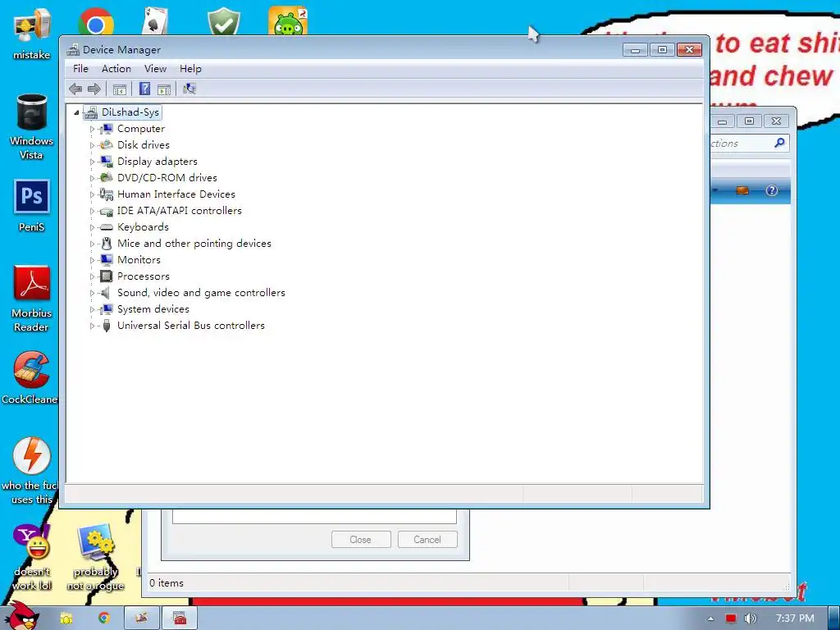Open the View menu
This screenshot has width=840, height=630.
pos(155,69)
